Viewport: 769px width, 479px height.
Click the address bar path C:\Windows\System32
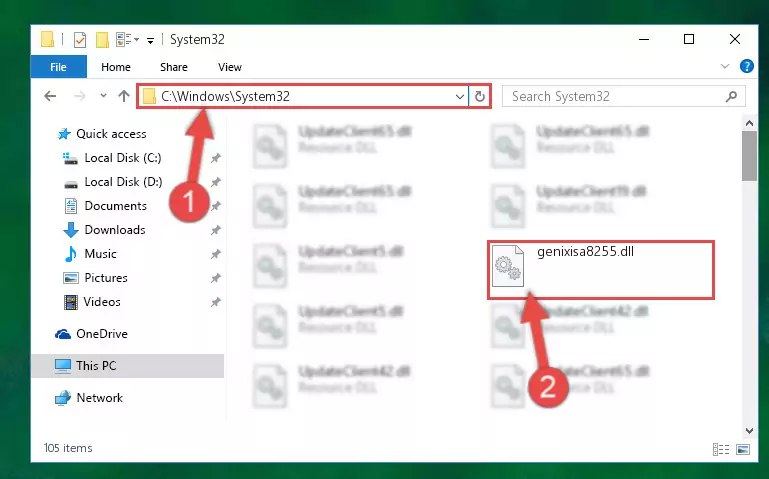(225, 96)
